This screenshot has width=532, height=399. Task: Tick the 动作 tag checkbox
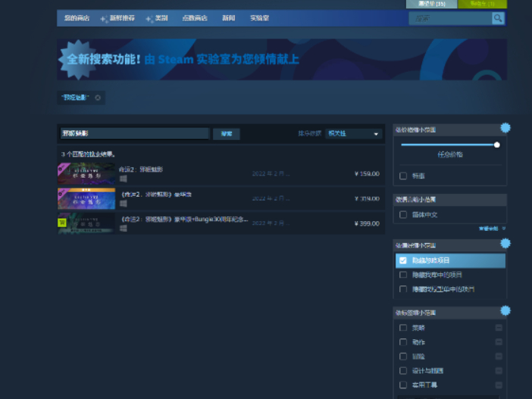(403, 342)
